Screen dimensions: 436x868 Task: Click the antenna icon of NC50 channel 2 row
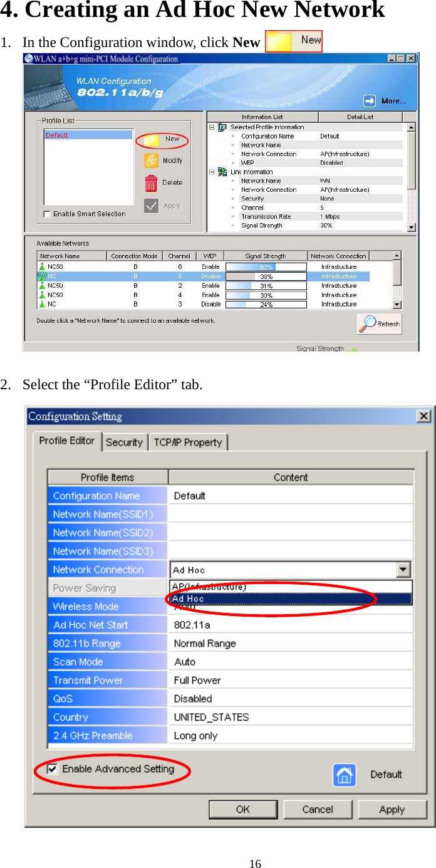[x=42, y=285]
